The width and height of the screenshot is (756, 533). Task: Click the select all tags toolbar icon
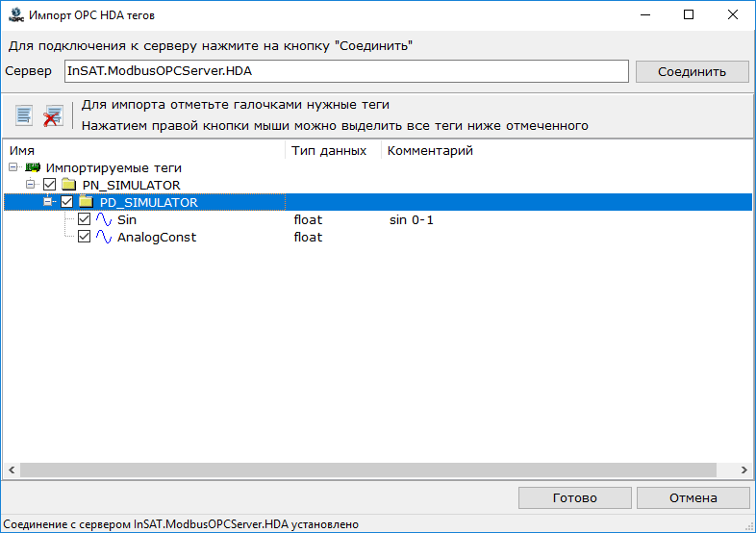[x=24, y=115]
